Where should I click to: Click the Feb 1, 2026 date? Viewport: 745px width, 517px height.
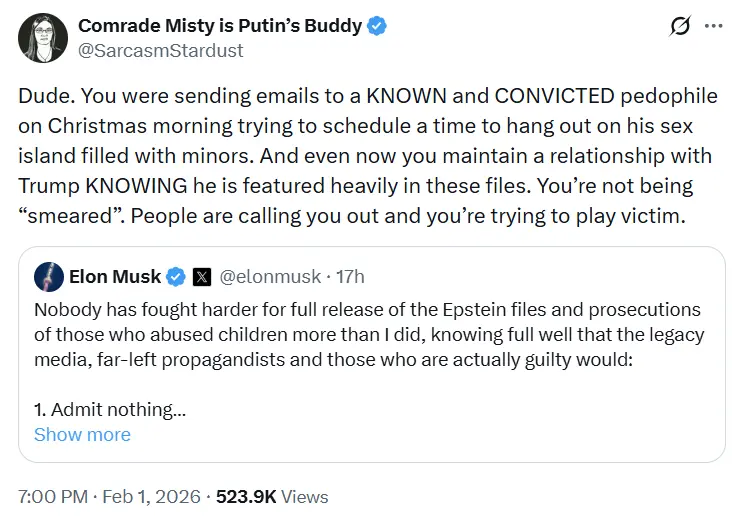coord(155,496)
